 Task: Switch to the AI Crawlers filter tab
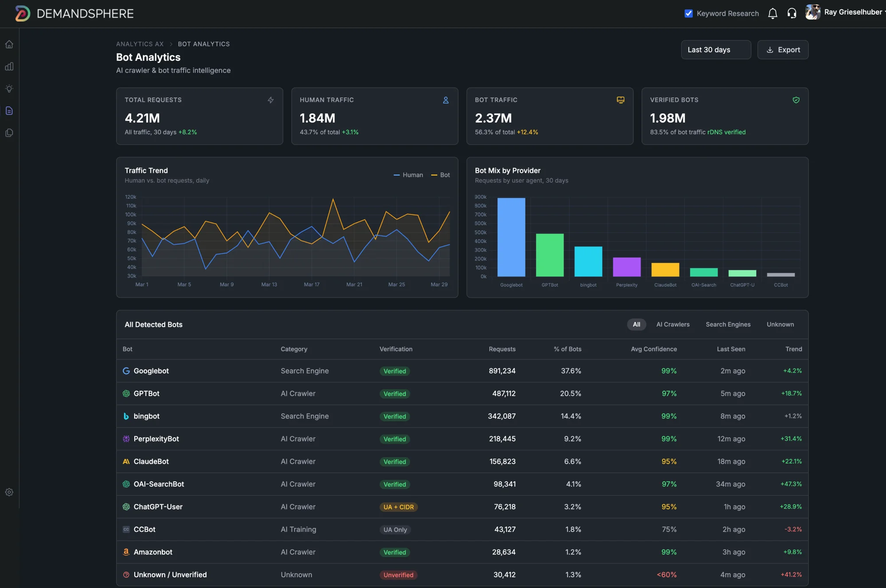click(673, 324)
